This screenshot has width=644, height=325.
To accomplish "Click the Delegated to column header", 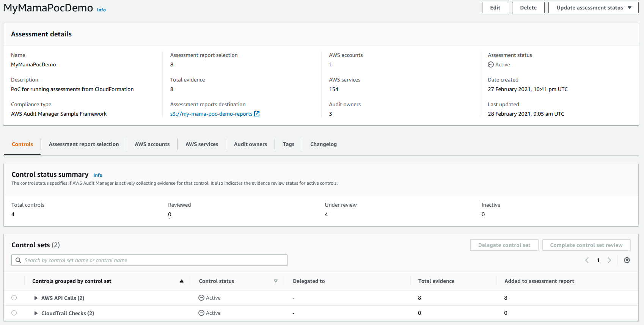I will pyautogui.click(x=309, y=281).
